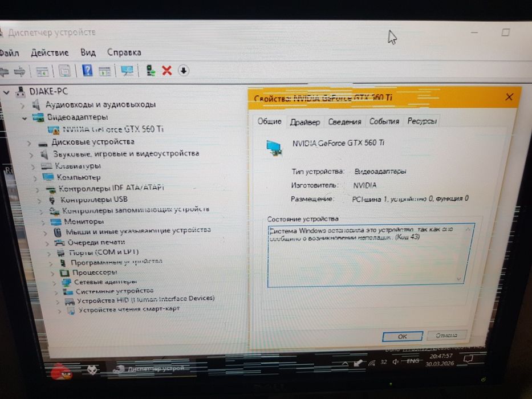Screen dimensions: 532x399
Task: Expand the Мониторы node
Action: point(43,222)
